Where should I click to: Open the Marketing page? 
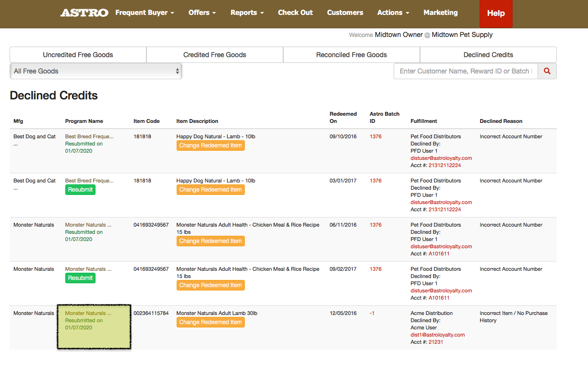[x=441, y=13]
